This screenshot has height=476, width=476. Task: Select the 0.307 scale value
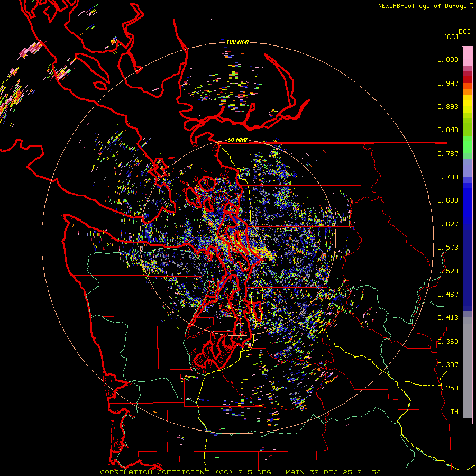[x=448, y=365]
